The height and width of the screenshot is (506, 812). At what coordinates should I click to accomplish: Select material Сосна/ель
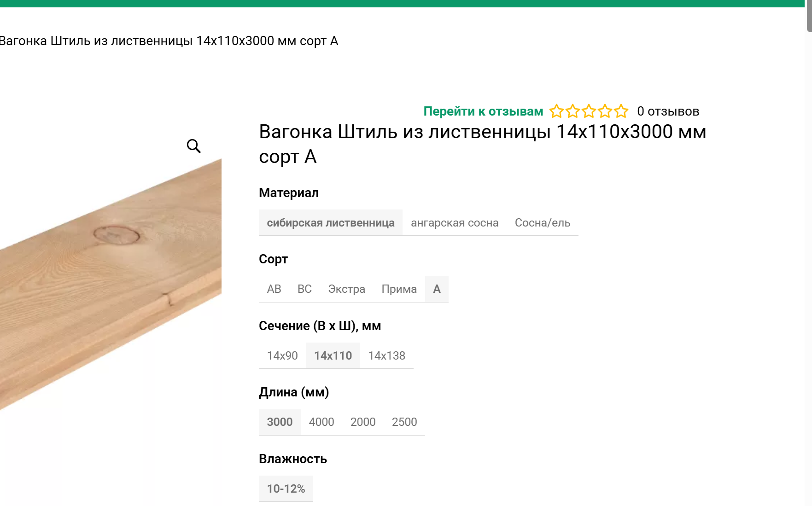tap(542, 222)
